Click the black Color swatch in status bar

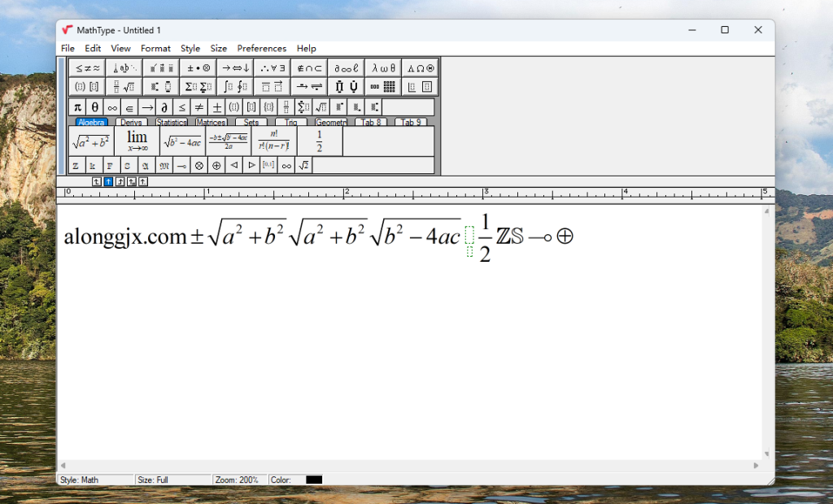(314, 480)
